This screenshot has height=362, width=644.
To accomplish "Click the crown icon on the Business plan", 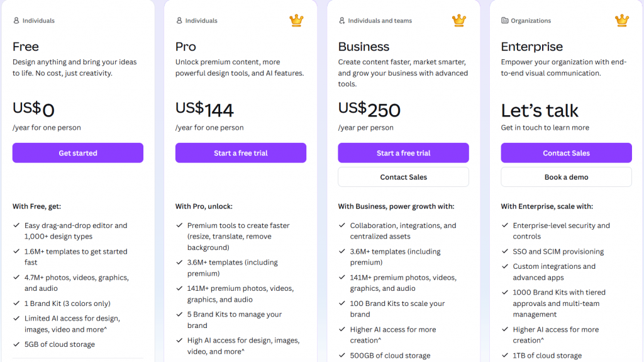I will click(x=459, y=21).
